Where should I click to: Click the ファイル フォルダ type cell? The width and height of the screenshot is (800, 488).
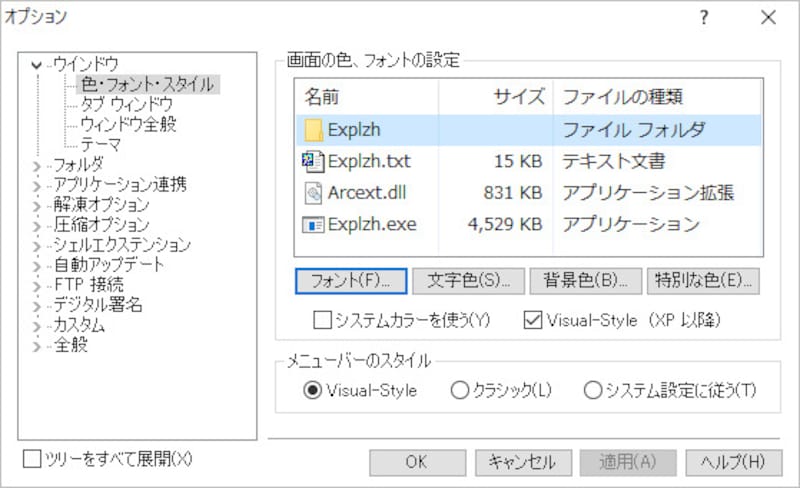pos(634,130)
